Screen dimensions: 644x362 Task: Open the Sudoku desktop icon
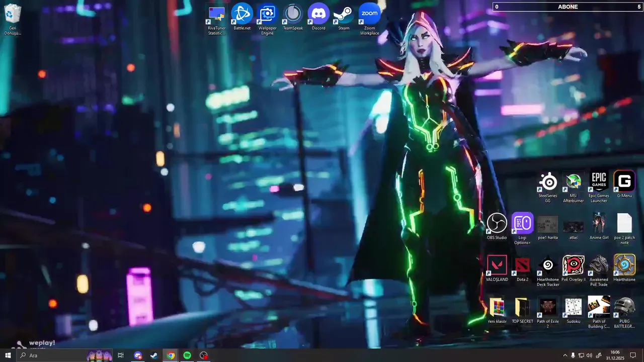coord(573,310)
